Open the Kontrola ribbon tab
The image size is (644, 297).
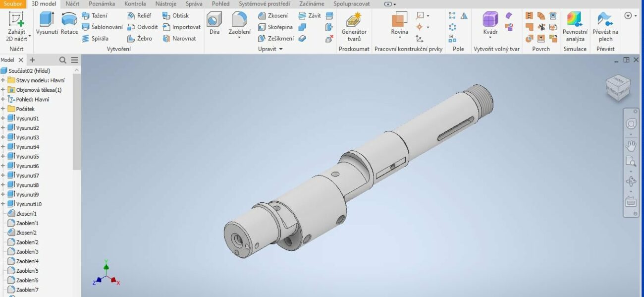(x=135, y=4)
